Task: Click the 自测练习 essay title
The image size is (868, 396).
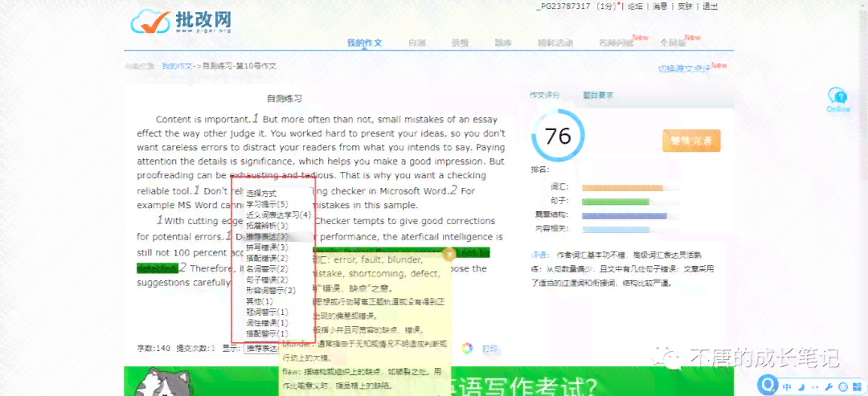Action: (x=285, y=99)
